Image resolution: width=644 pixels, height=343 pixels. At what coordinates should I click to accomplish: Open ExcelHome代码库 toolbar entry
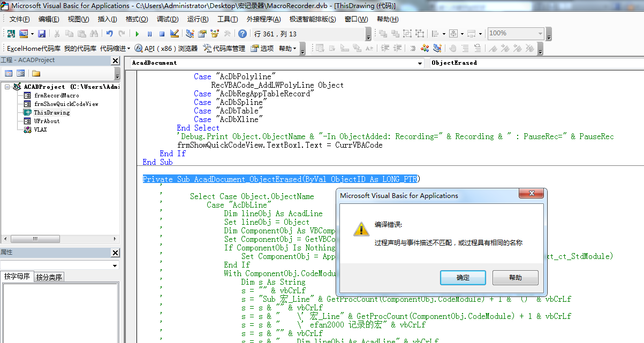pyautogui.click(x=34, y=48)
